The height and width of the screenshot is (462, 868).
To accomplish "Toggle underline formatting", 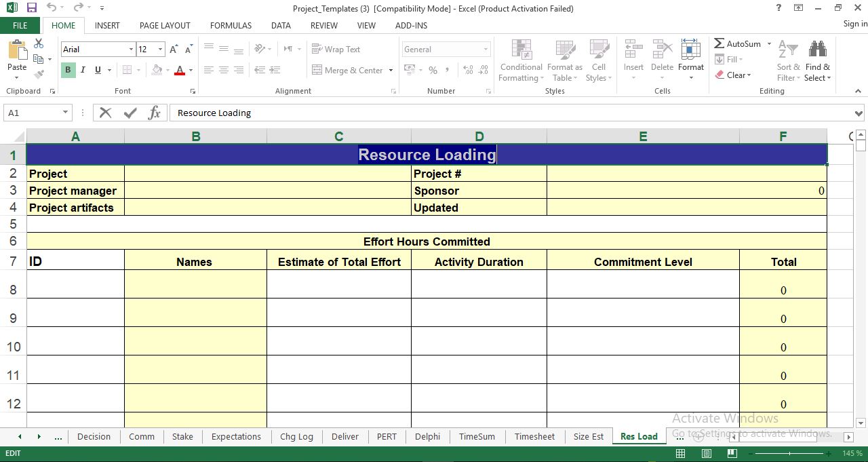I will click(96, 70).
